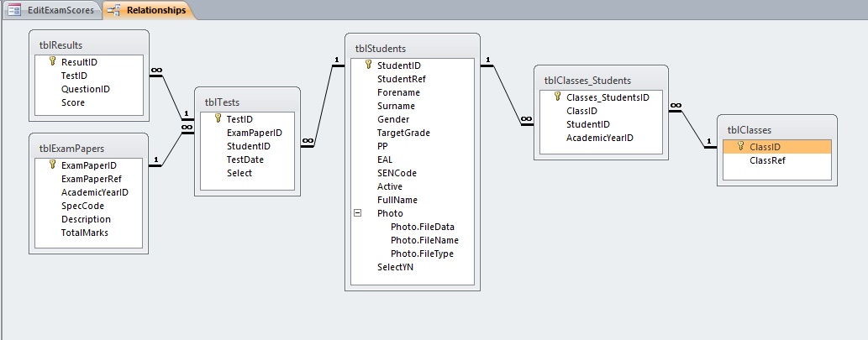Select AcademicYearID field in tblClasses_Students
Viewport: 868px width, 340px height.
[601, 138]
